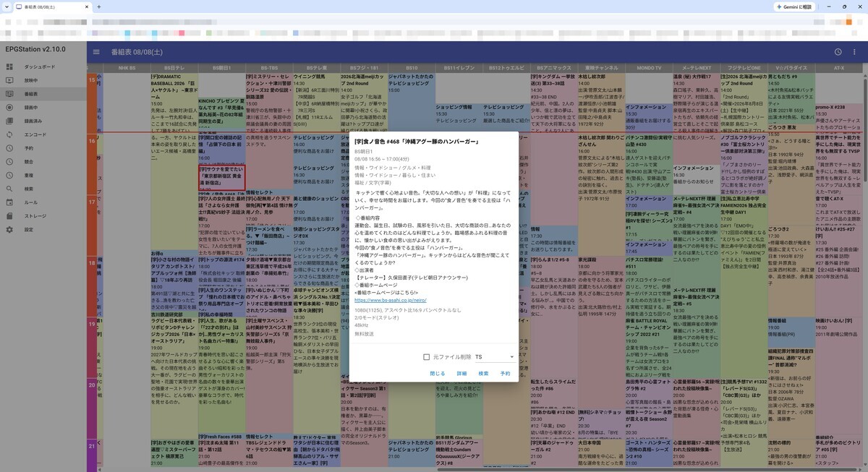Screen dimensions: 868x472
Task: Click the 検索 button in the dialog
Action: [x=483, y=374]
